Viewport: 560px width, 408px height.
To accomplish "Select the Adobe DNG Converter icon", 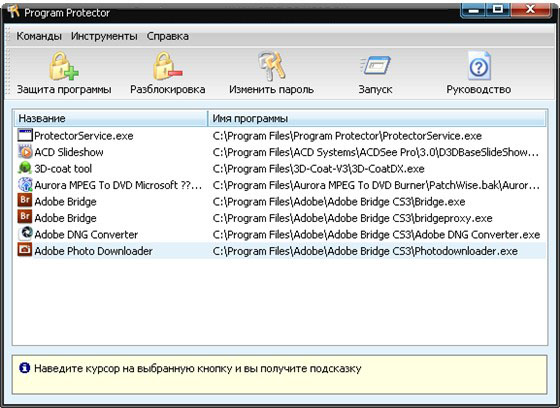I will coord(25,234).
